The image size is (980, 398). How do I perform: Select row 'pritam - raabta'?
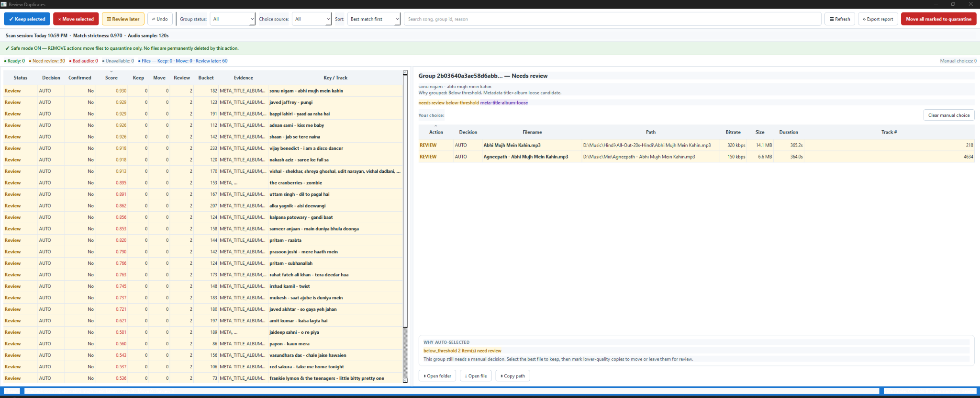[203, 240]
